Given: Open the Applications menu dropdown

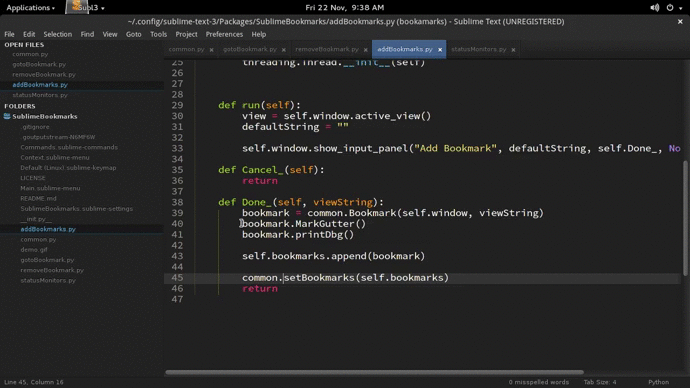Looking at the screenshot, I should pyautogui.click(x=30, y=7).
